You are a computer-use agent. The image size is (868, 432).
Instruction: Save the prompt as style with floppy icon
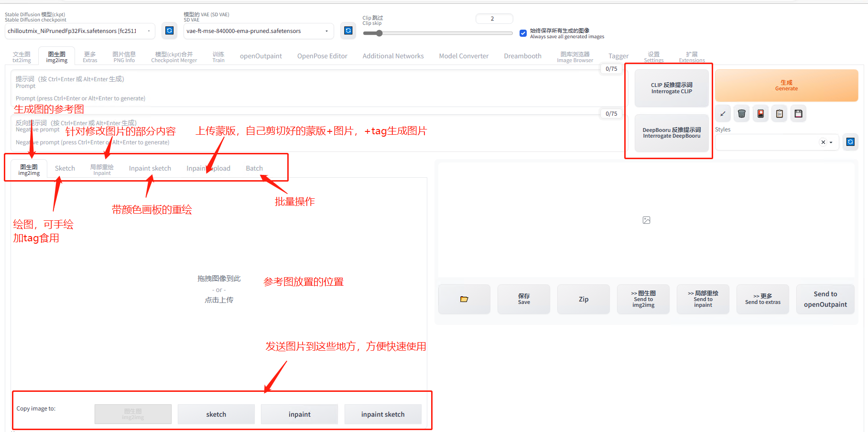coord(798,114)
